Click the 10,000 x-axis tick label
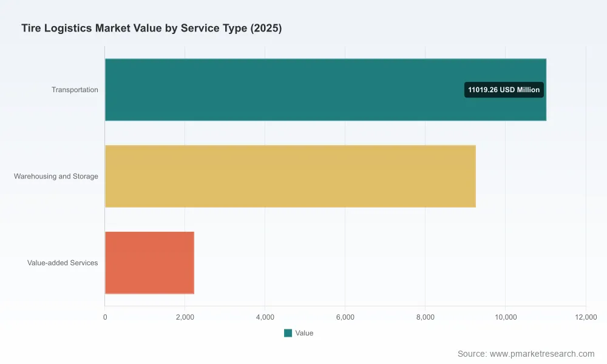The height and width of the screenshot is (364, 607). coord(506,317)
